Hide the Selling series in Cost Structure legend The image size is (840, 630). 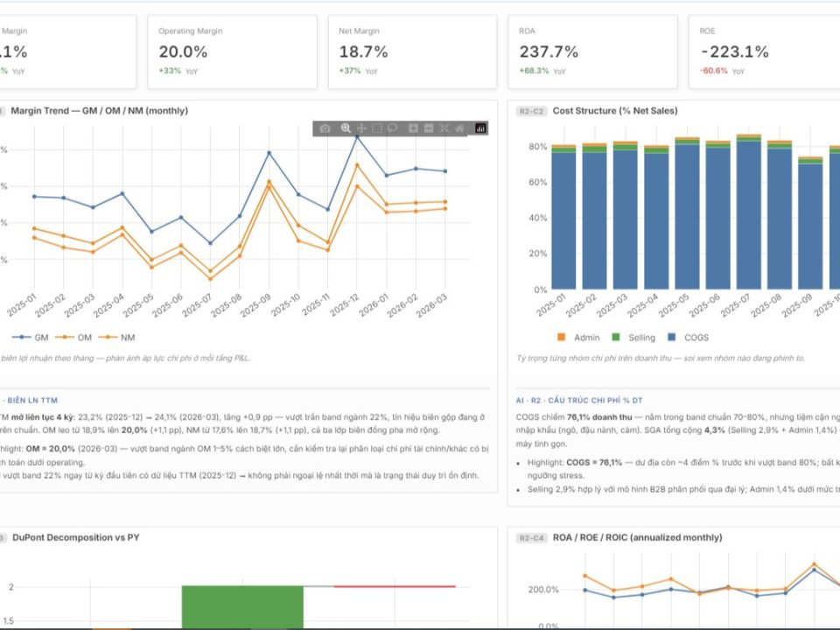(633, 338)
